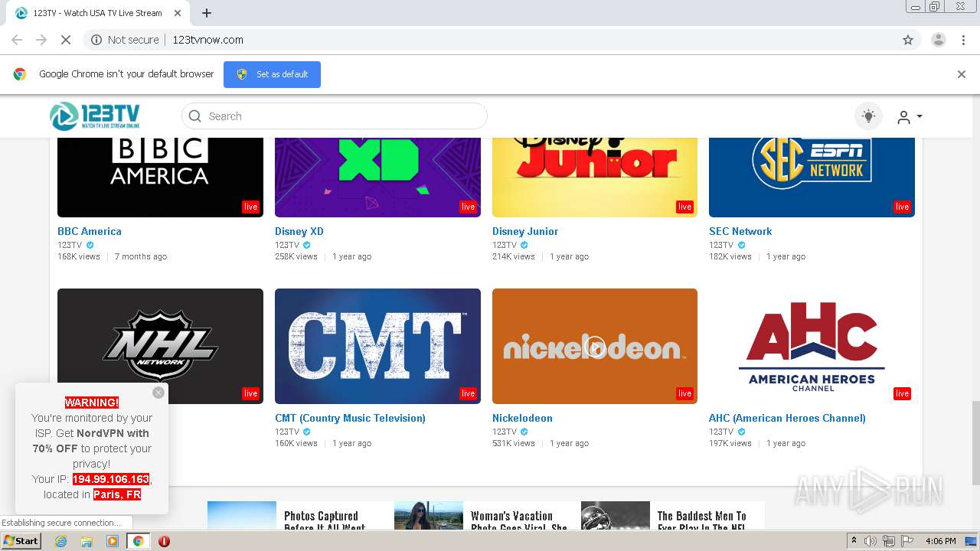Image resolution: width=980 pixels, height=551 pixels.
Task: Show hidden system tray icons
Action: (854, 541)
